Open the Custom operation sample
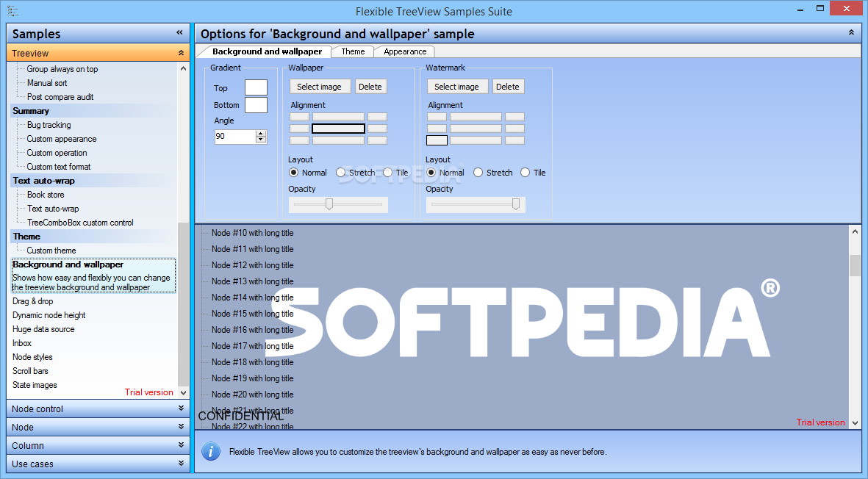Image resolution: width=868 pixels, height=479 pixels. (x=57, y=153)
